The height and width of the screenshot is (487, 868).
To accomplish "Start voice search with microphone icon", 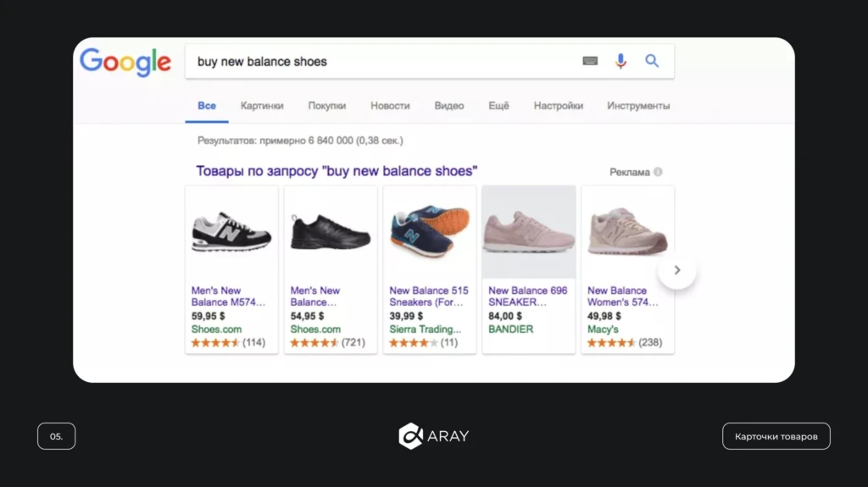I will (620, 61).
